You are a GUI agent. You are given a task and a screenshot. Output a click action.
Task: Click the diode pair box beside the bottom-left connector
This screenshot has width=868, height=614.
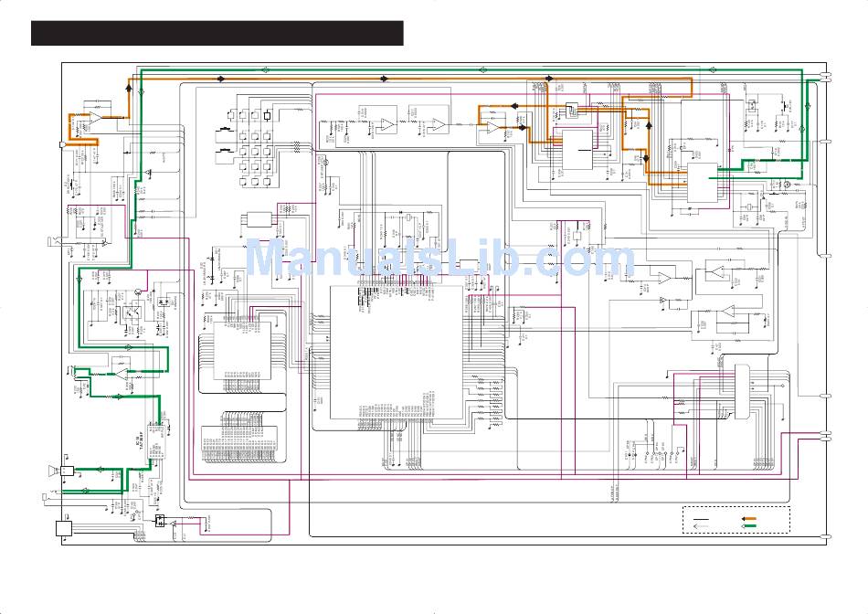click(160, 521)
